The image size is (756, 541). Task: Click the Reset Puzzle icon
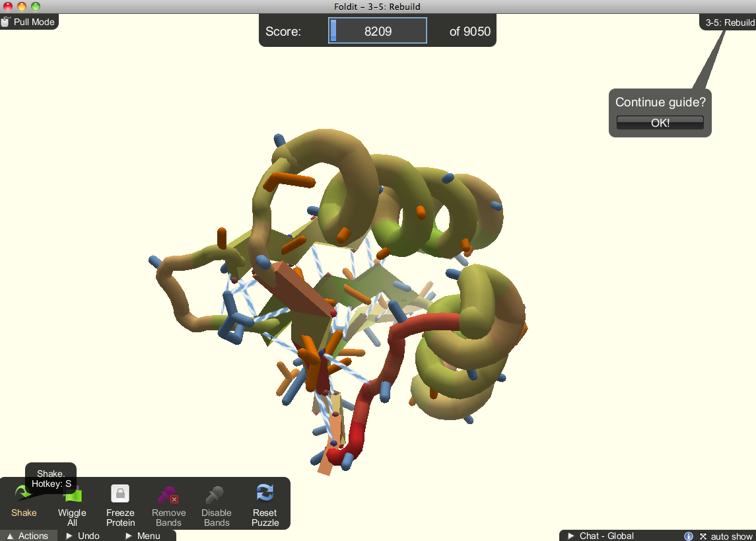click(x=265, y=493)
